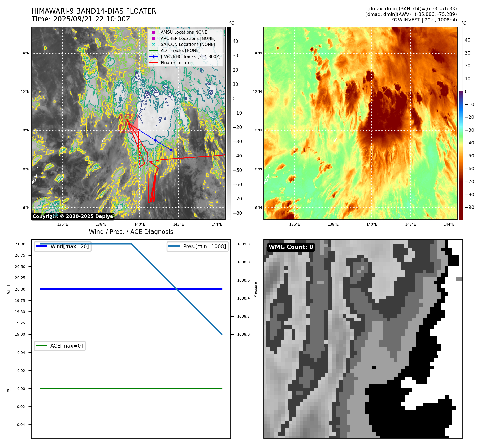Click the −0.04 tick on the ACE axis
Screen dimensions: 481x448
click(20, 425)
